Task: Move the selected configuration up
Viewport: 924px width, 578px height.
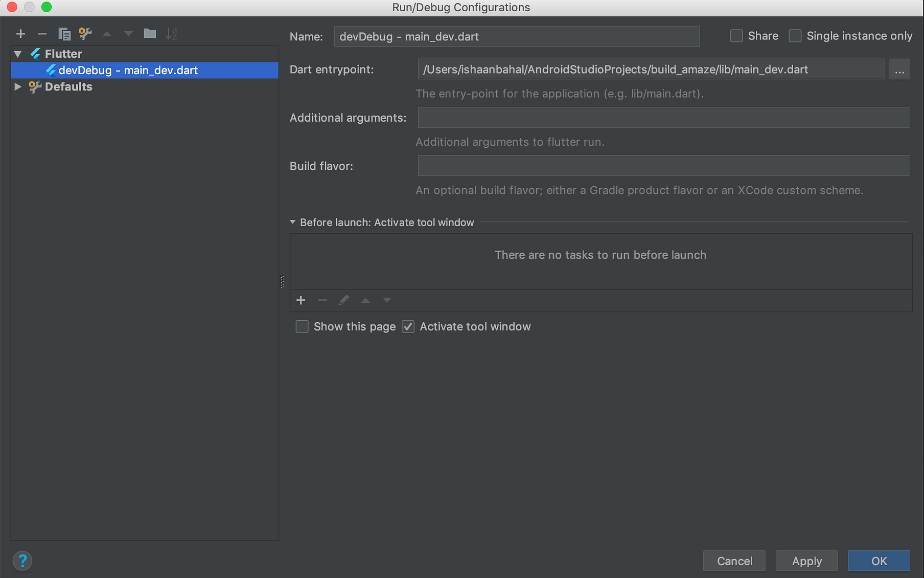Action: 107,33
